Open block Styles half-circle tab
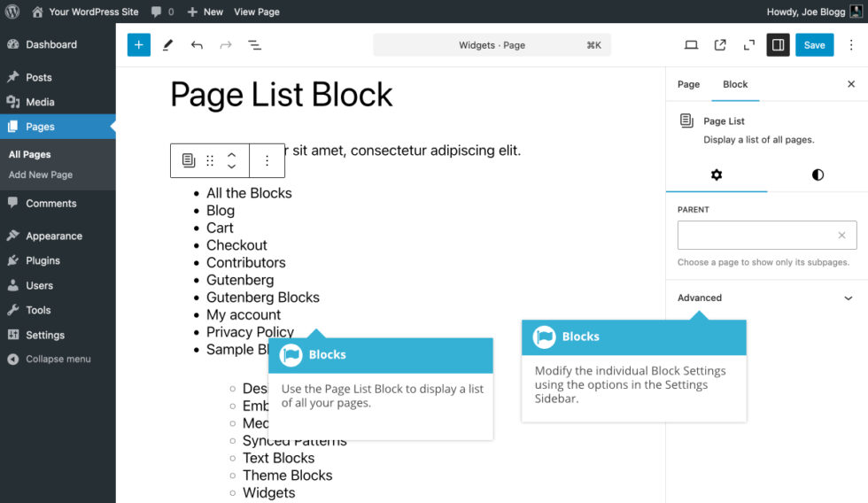The width and height of the screenshot is (868, 503). pyautogui.click(x=818, y=174)
